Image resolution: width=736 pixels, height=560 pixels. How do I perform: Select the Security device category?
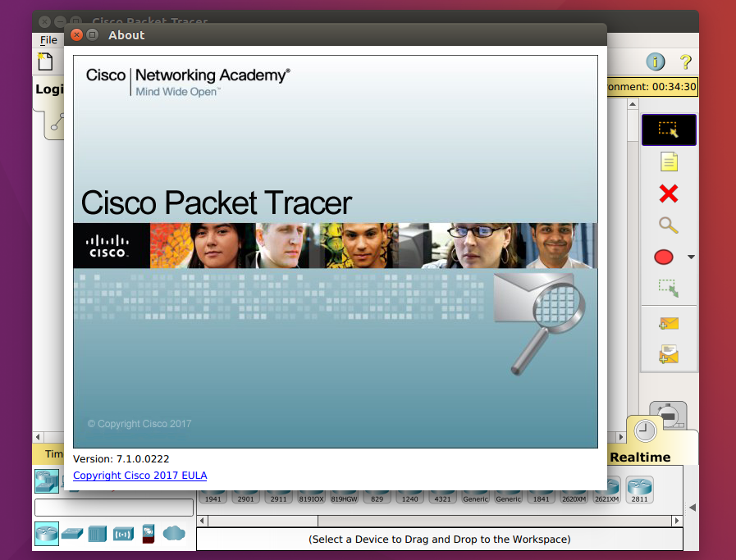149,534
